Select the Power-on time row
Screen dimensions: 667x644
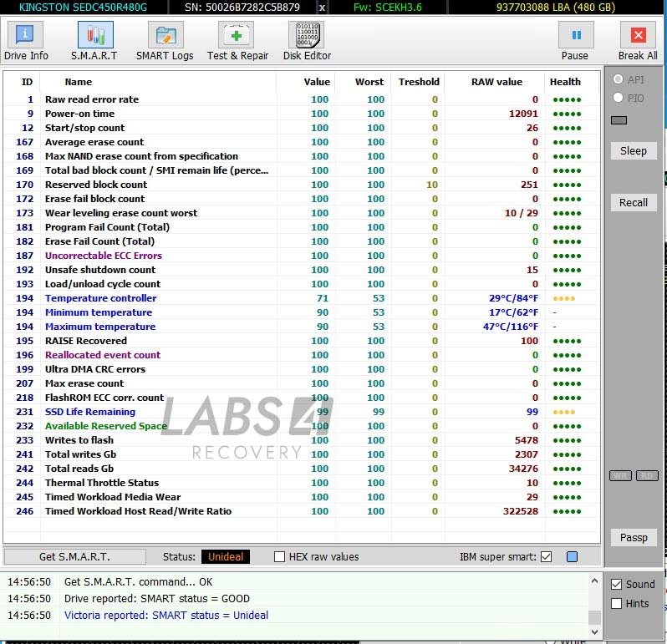click(302, 114)
